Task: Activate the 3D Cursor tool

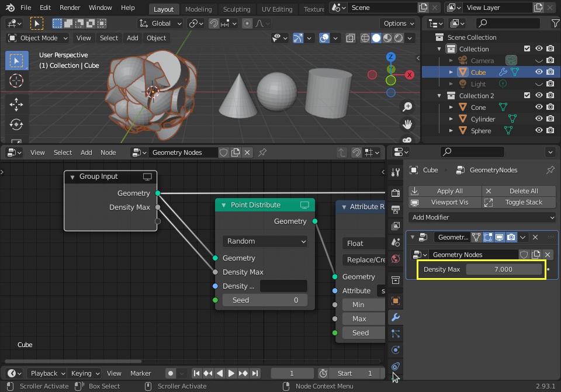Action: point(16,81)
